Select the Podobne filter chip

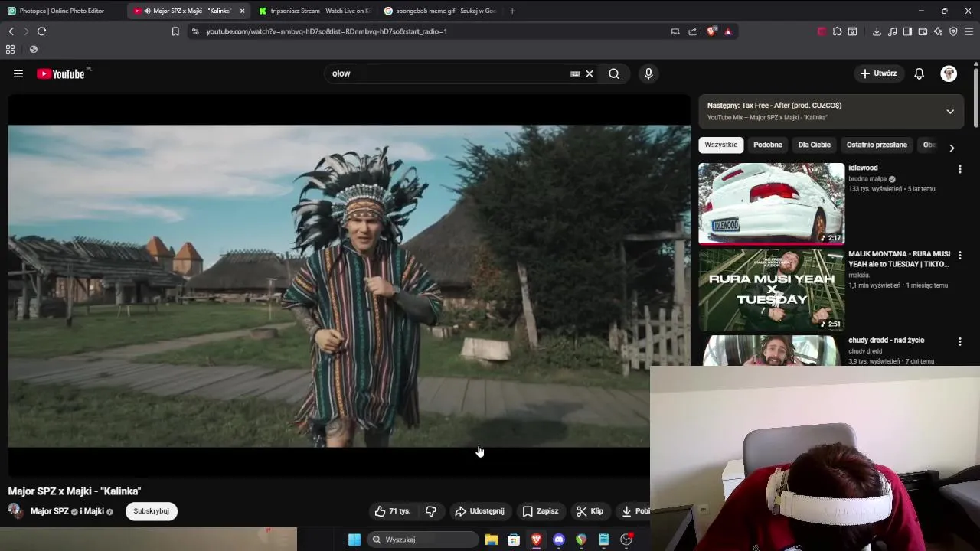(768, 145)
